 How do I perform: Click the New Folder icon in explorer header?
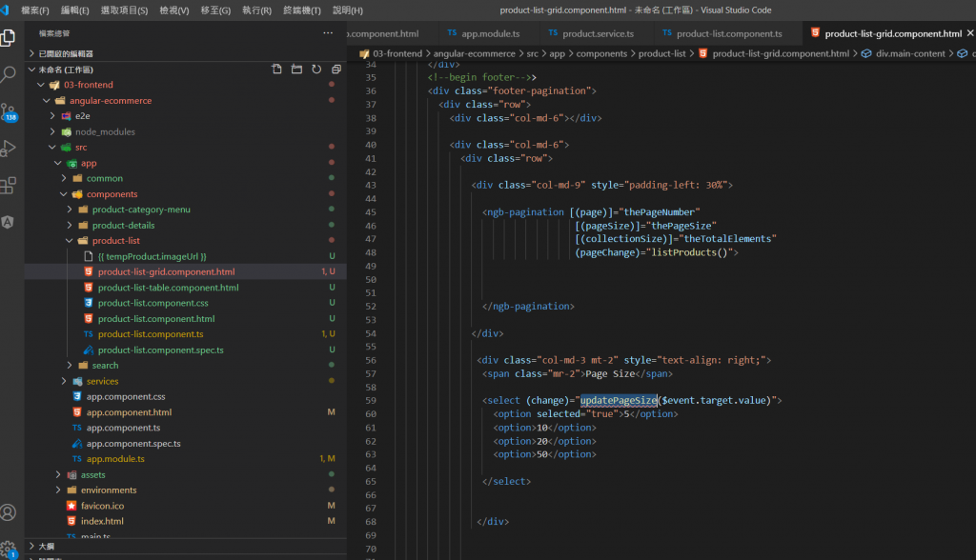(296, 70)
